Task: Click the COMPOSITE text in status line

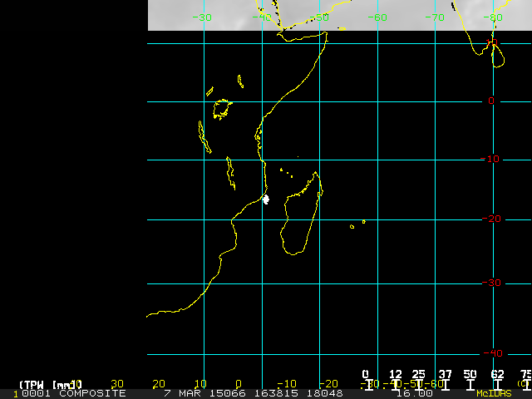Action: 94,393
